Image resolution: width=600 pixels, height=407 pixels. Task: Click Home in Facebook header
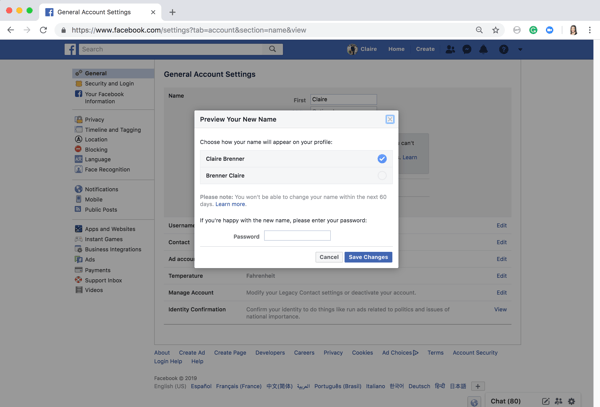[396, 49]
